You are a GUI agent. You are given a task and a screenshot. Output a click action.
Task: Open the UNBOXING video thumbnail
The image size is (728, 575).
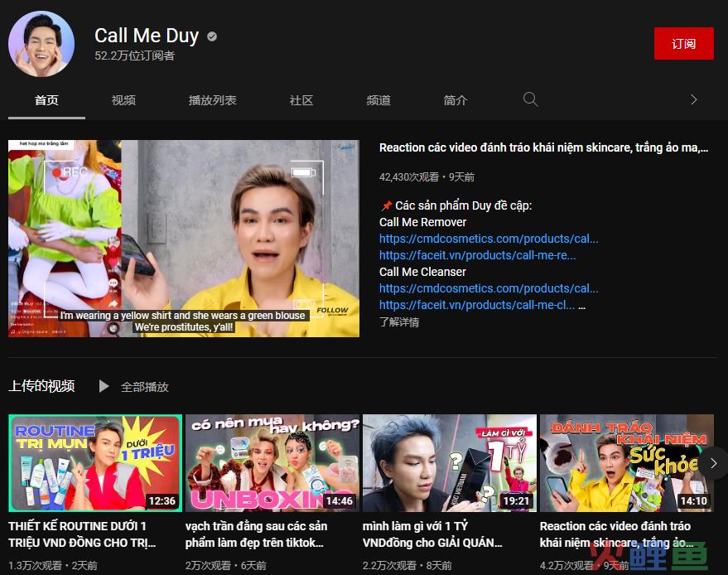pos(272,463)
